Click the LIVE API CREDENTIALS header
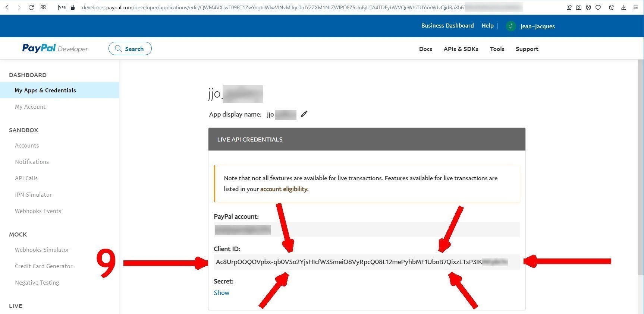This screenshot has height=314, width=644. coord(367,139)
